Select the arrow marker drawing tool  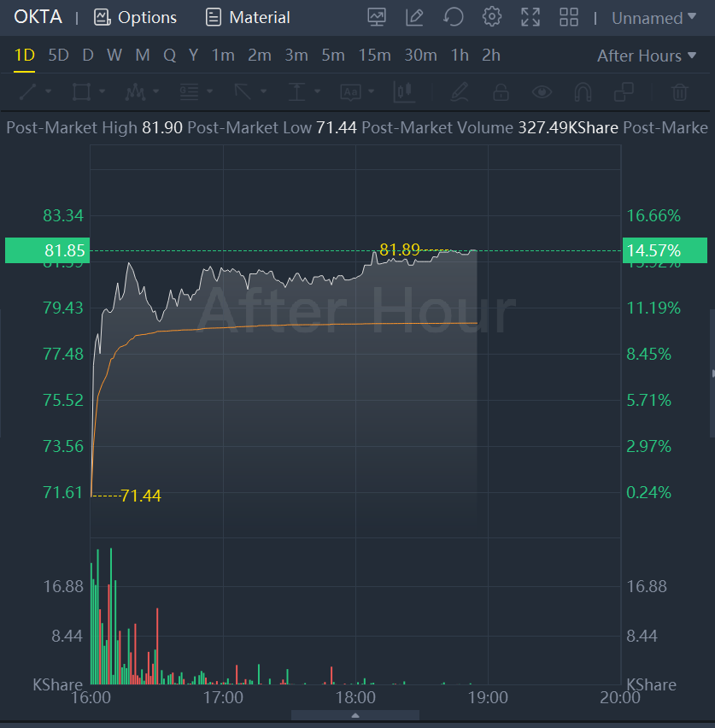pyautogui.click(x=243, y=91)
